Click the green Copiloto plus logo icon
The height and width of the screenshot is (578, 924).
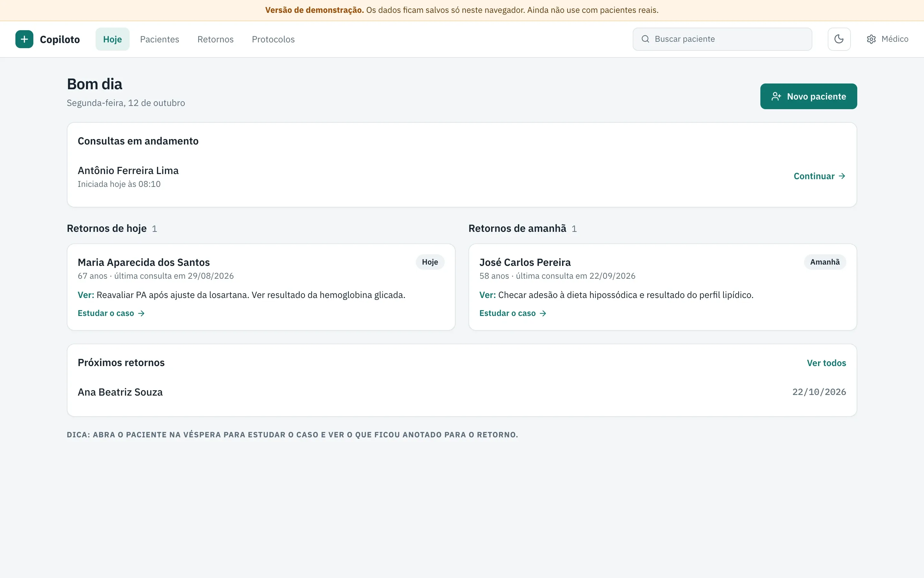click(24, 39)
